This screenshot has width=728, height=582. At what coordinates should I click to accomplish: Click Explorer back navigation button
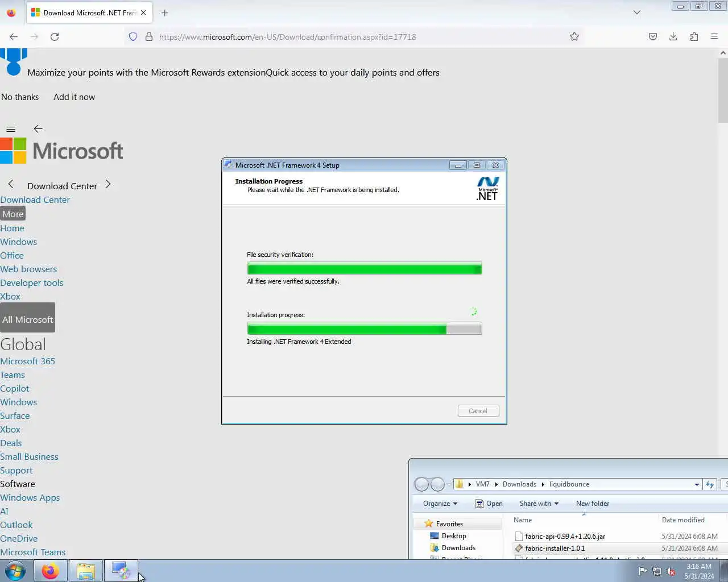coord(421,484)
